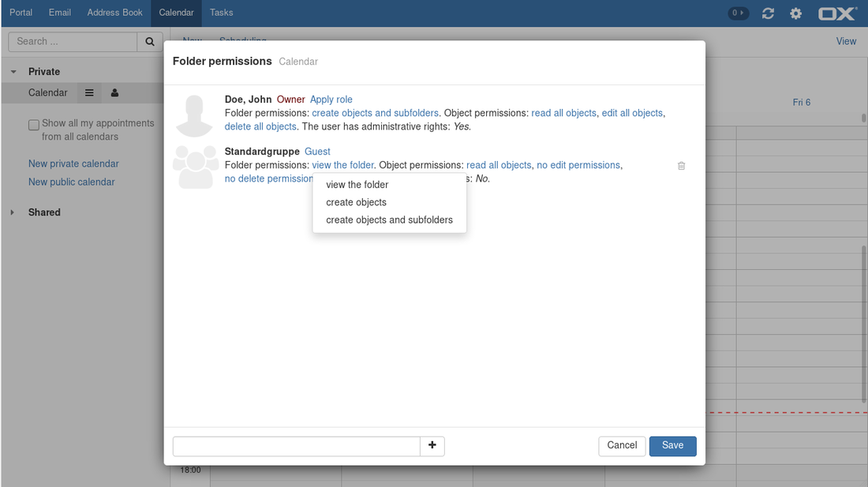Screen dimensions: 868x487
Task: Click the plus button to add user
Action: 432,446
